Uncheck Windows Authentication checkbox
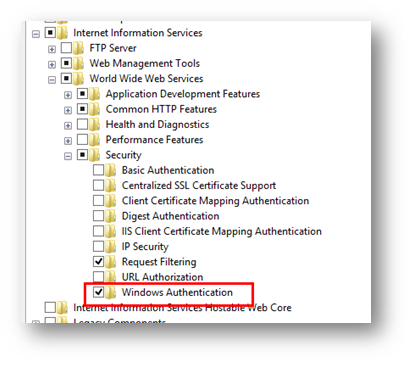Image resolution: width=413 pixels, height=365 pixels. (x=98, y=292)
